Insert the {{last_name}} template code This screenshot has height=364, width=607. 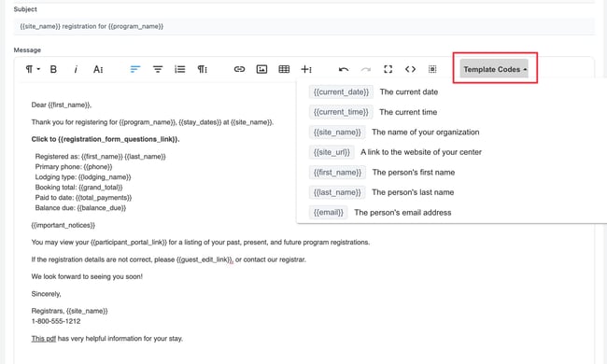(x=337, y=192)
